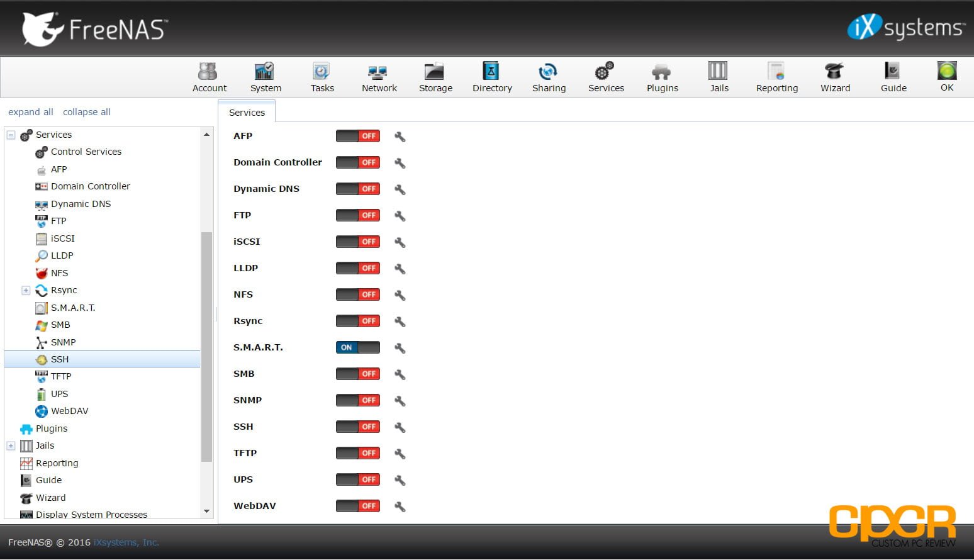Enable the UPS service toggle
The width and height of the screenshot is (974, 560).
click(358, 479)
